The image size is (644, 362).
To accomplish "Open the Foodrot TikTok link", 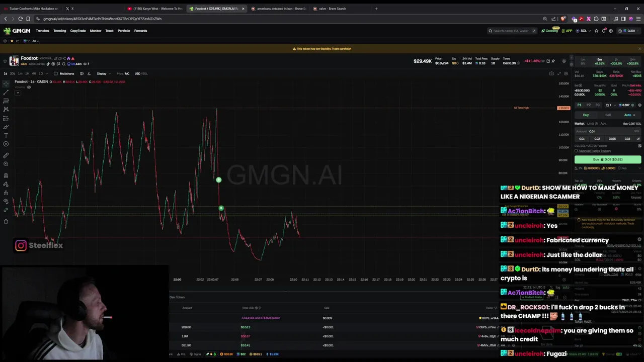I will click(48, 64).
